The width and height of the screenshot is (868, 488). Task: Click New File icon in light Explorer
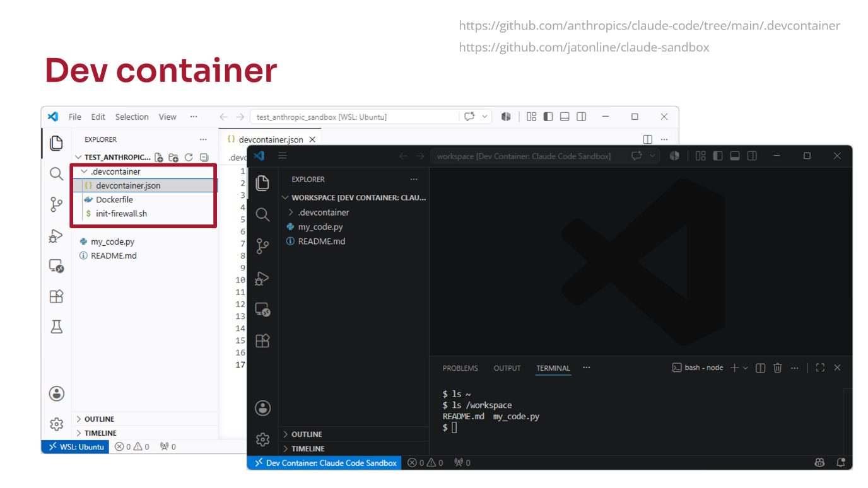click(x=159, y=158)
